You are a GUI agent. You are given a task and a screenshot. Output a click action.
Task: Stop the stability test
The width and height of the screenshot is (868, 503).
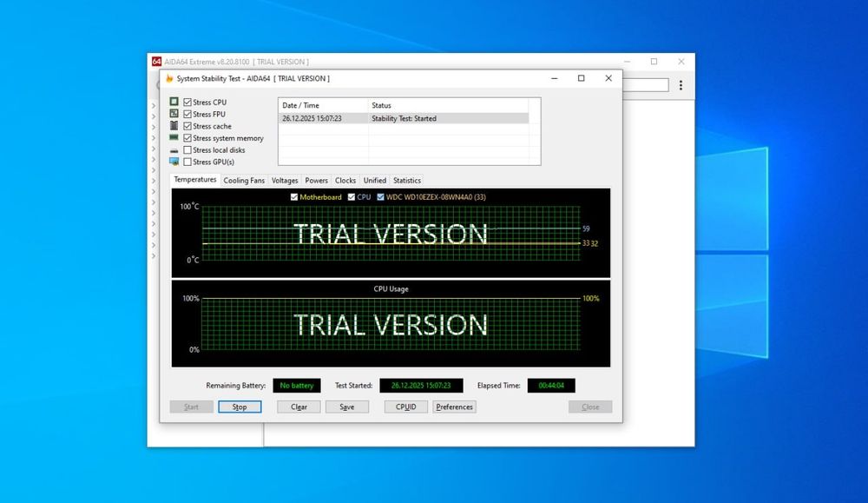coord(240,407)
